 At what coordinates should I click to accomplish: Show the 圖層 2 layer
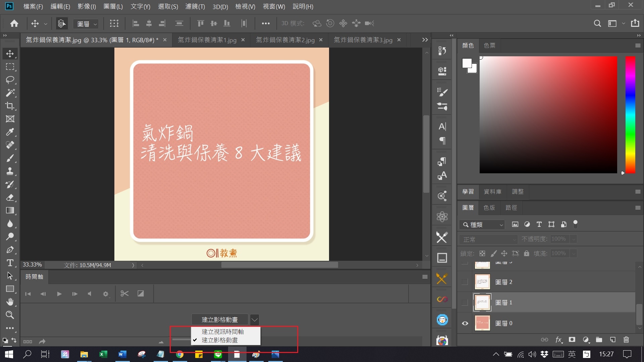point(465,282)
